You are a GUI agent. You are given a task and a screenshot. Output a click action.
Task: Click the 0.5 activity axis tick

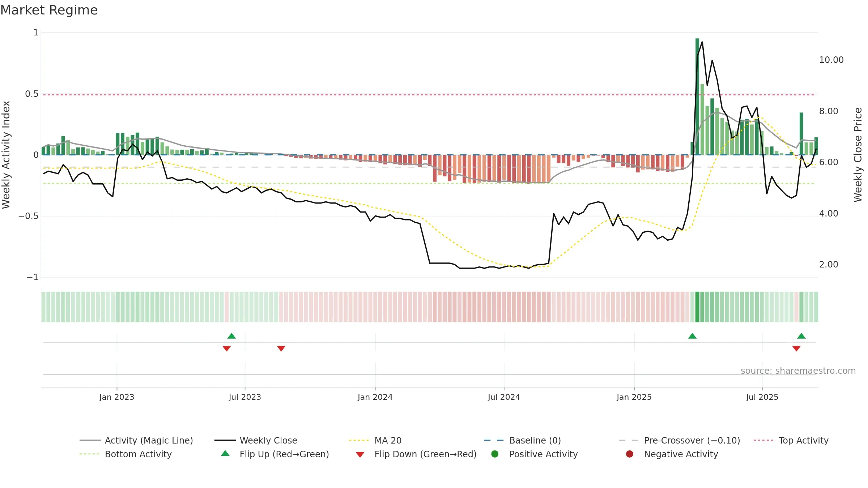32,94
